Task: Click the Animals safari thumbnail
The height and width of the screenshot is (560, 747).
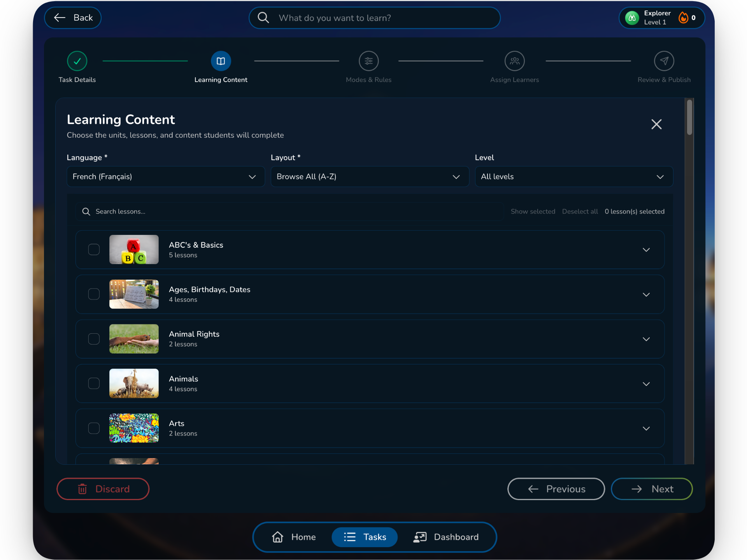Action: (x=134, y=383)
